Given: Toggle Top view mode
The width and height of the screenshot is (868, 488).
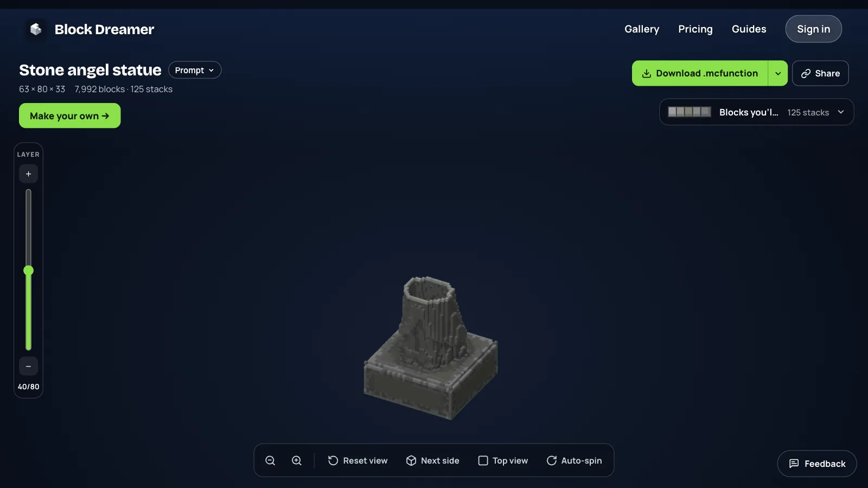Looking at the screenshot, I should (x=503, y=460).
